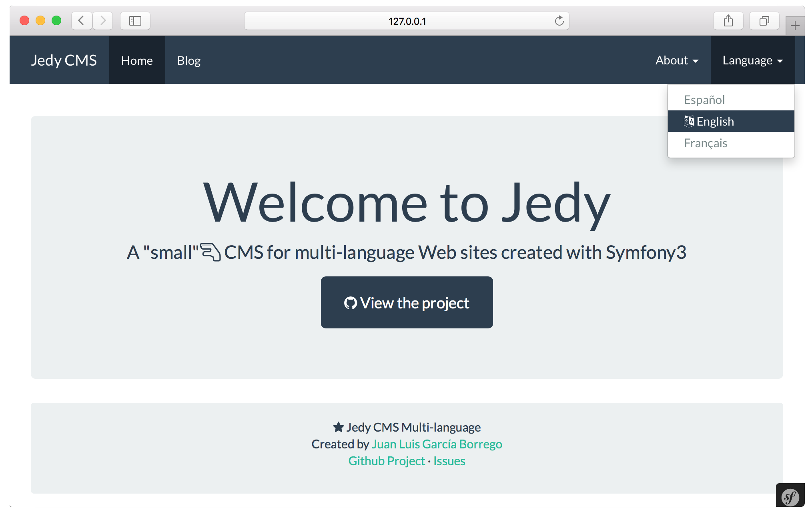Open the Safari share icon
Viewport: 812px width, 516px height.
click(728, 21)
